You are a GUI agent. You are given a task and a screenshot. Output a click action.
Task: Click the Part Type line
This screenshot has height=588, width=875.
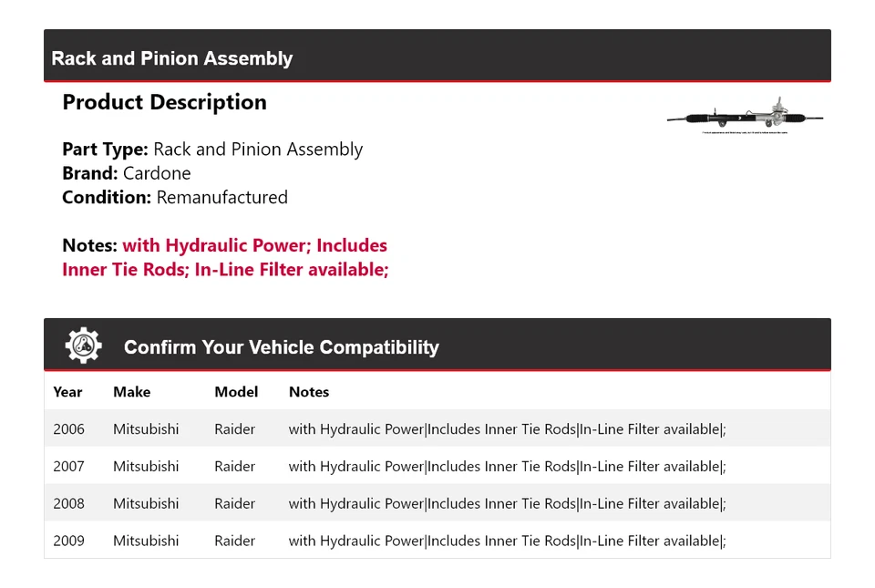click(212, 150)
